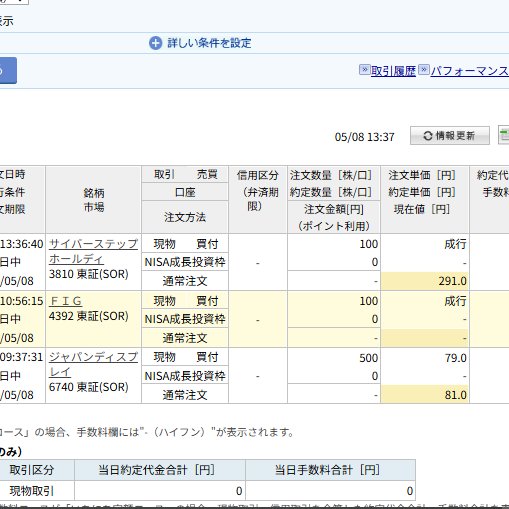Click the 注文金額[円] header cell
Image resolution: width=509 pixels, height=509 pixels.
334,217
